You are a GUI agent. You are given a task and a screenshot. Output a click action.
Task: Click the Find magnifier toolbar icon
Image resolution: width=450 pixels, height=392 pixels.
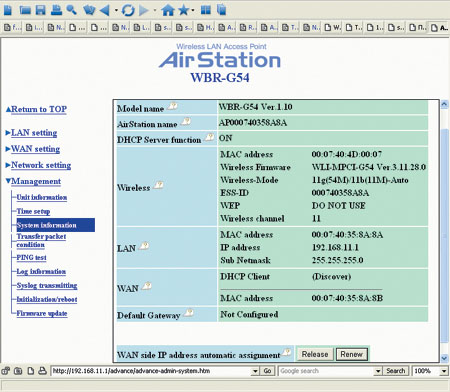pyautogui.click(x=71, y=10)
